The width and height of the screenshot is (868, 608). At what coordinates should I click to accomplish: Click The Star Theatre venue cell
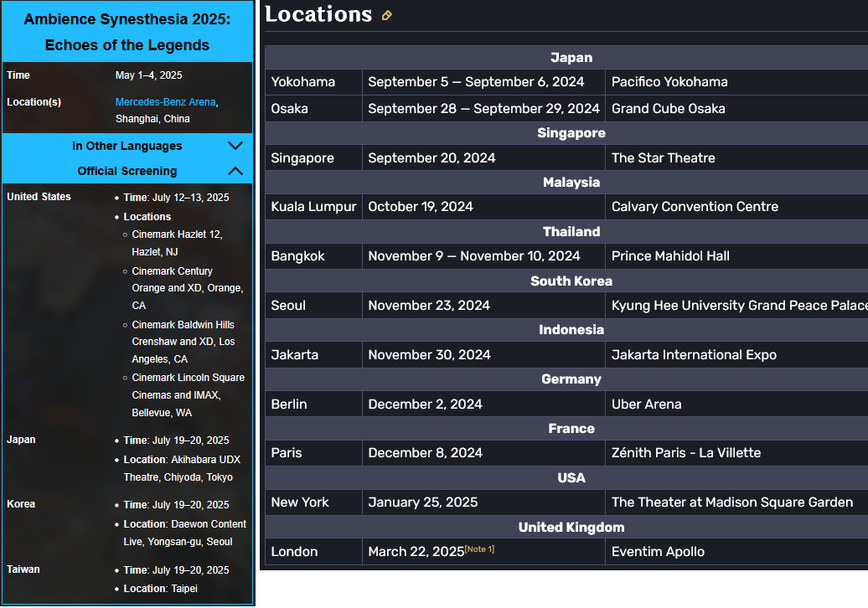pos(736,157)
